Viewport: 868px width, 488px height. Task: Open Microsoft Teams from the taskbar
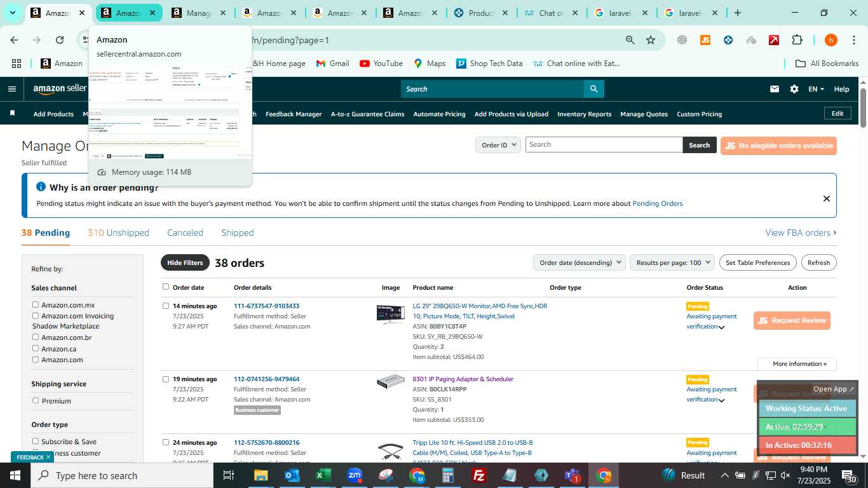[x=572, y=475]
